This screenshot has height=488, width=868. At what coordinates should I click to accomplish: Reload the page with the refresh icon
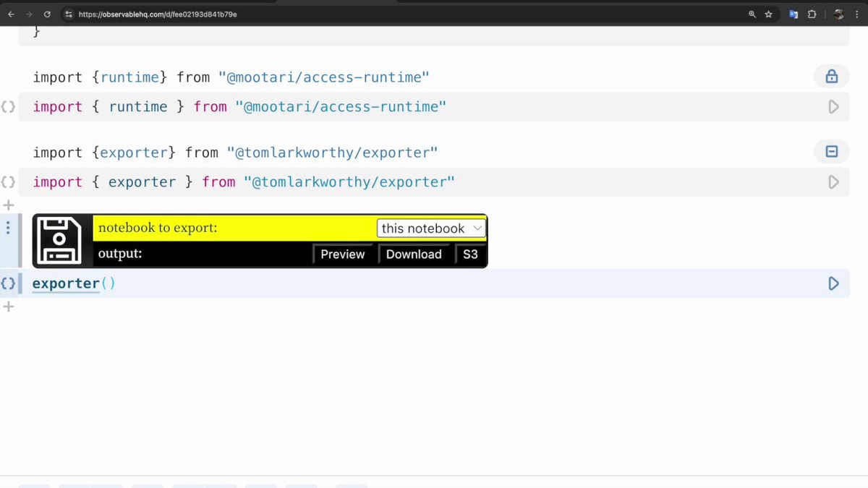click(47, 14)
